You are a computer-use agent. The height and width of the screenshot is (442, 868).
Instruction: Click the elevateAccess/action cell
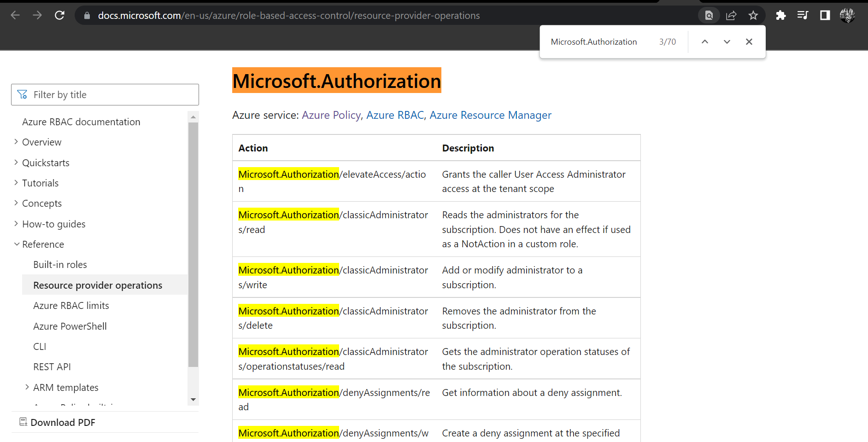pos(334,181)
